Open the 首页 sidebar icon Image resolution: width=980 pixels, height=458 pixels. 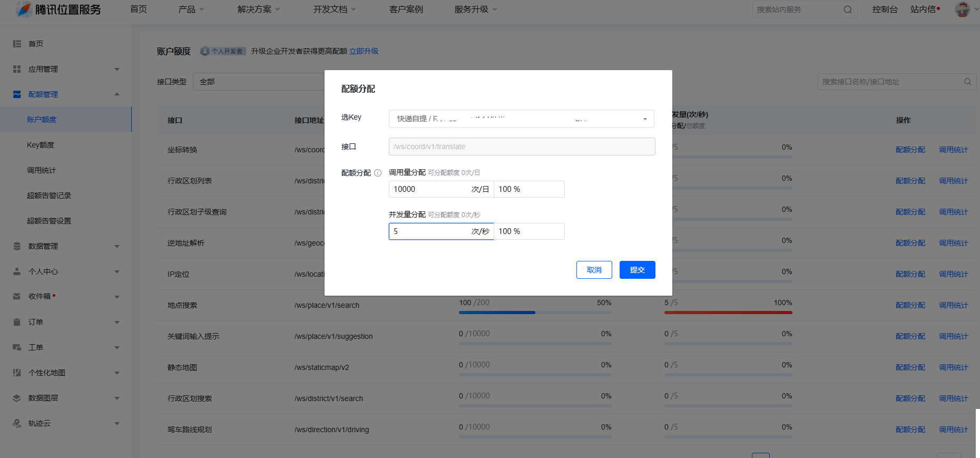(x=17, y=44)
